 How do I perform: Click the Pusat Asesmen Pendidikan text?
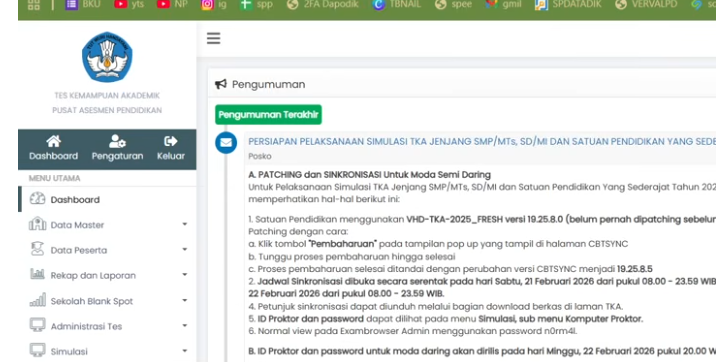click(x=107, y=110)
